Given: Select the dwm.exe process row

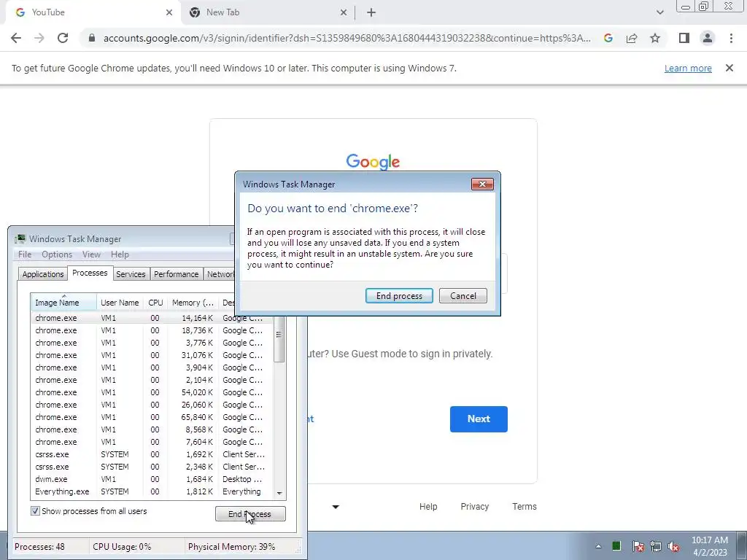Looking at the screenshot, I should click(152, 479).
